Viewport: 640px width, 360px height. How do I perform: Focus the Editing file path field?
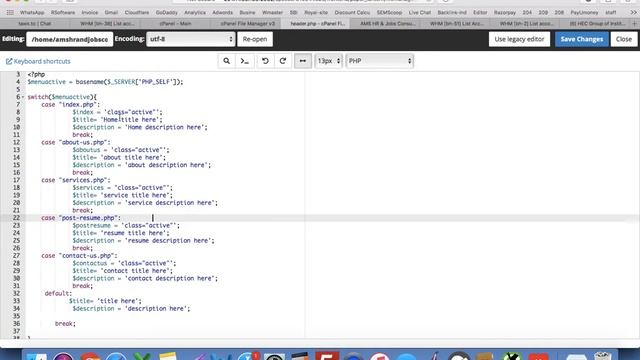click(x=70, y=39)
